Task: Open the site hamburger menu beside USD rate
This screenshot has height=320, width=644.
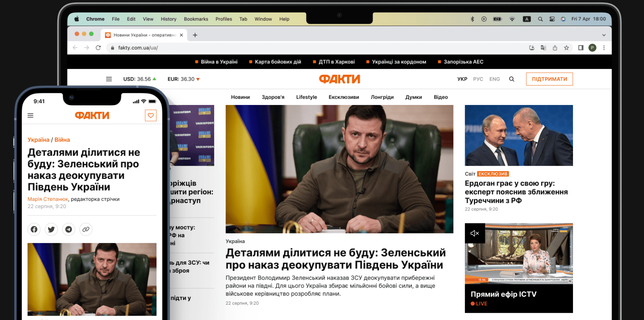Action: (109, 79)
